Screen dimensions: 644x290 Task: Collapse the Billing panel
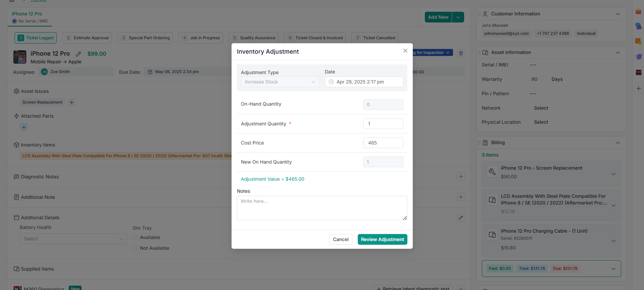point(618,143)
